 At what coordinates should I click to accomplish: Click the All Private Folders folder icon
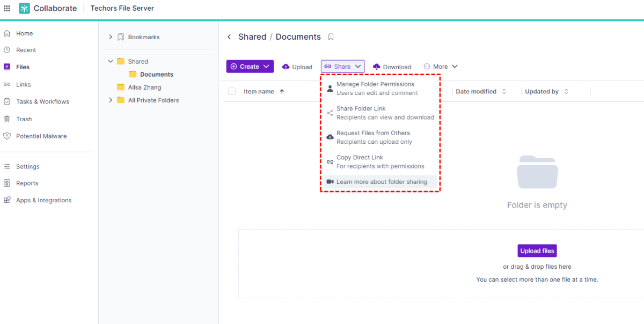coord(121,100)
